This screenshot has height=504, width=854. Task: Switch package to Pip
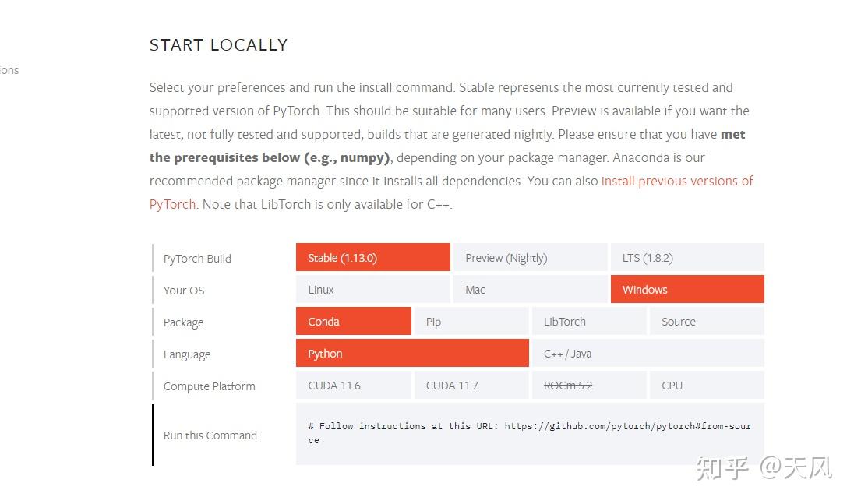click(x=471, y=322)
